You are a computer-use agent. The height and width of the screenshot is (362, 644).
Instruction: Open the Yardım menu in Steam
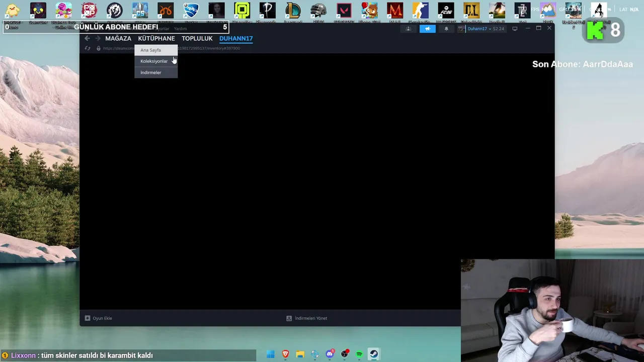tap(180, 29)
